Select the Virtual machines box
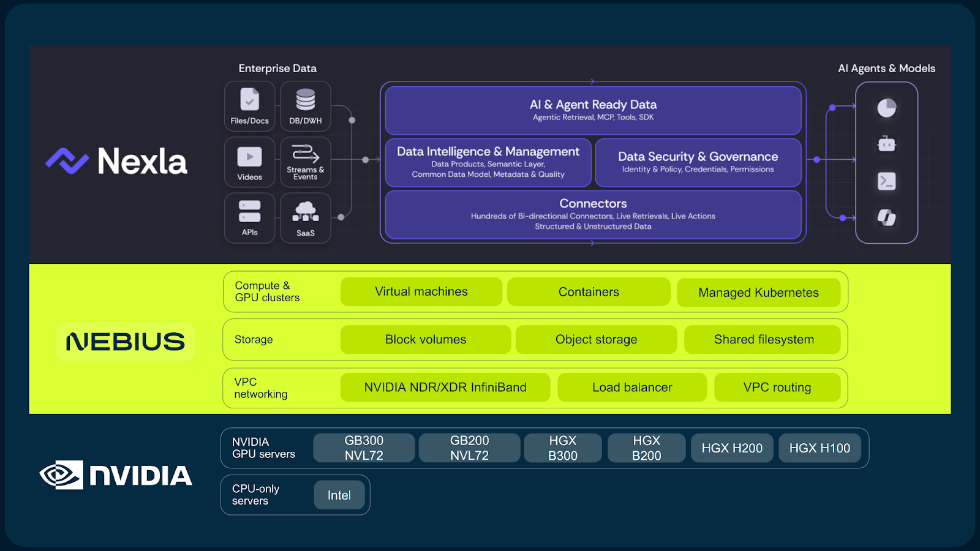This screenshot has width=980, height=551. pos(421,292)
